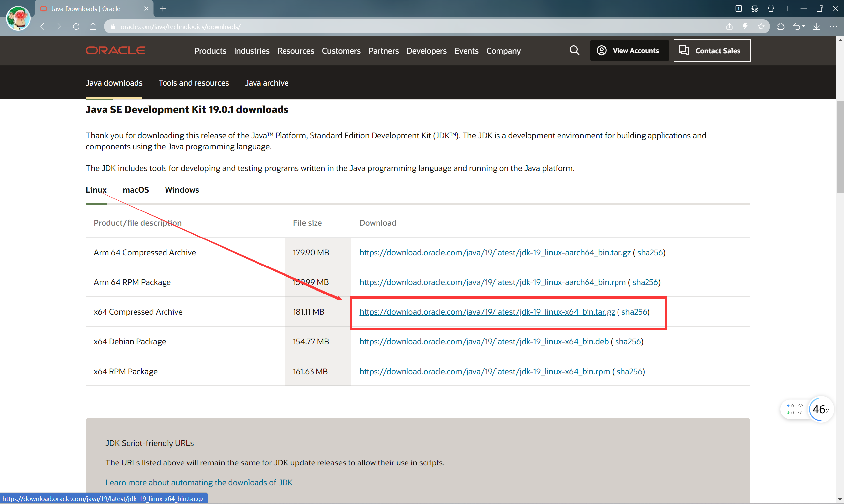Open the Java archive tab
This screenshot has width=844, height=504.
[266, 83]
